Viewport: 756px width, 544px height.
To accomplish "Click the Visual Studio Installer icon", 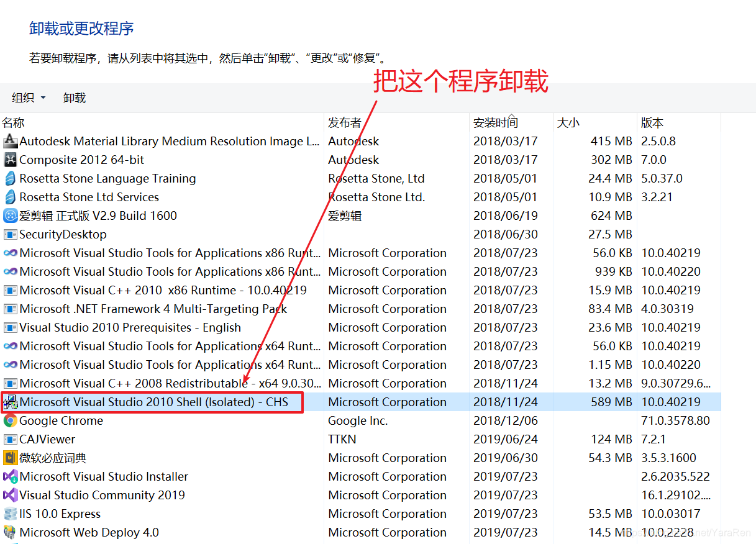I will [10, 476].
